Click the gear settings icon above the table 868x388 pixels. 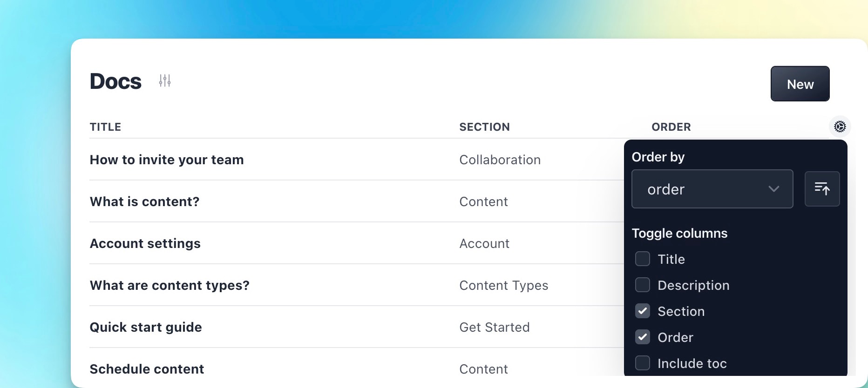pyautogui.click(x=840, y=127)
